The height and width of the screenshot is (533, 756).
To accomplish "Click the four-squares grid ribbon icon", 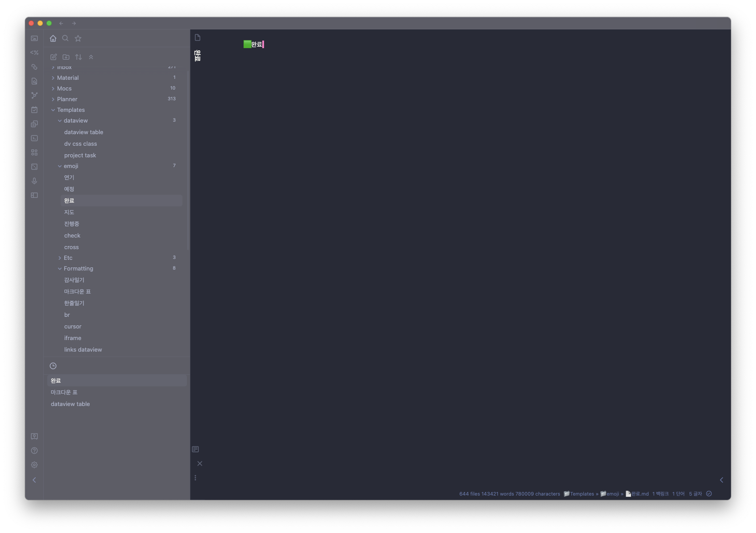I will [x=34, y=152].
